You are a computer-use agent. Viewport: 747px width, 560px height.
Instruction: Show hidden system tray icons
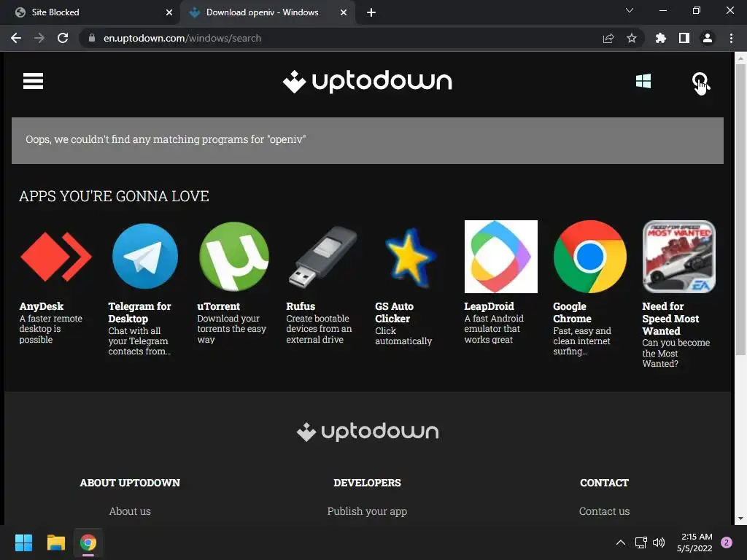click(x=620, y=542)
